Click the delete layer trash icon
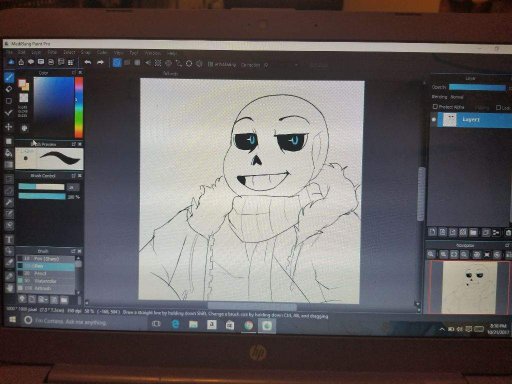 coord(508,233)
